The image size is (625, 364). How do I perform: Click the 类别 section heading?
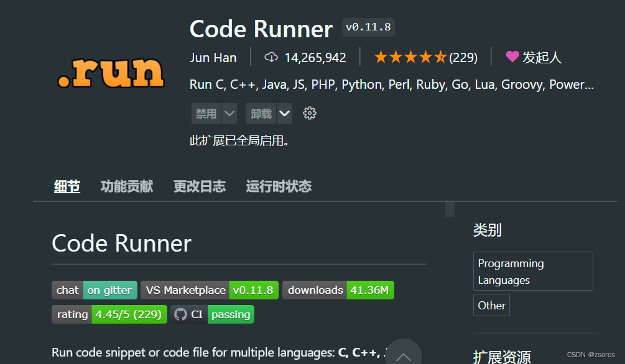tap(487, 230)
